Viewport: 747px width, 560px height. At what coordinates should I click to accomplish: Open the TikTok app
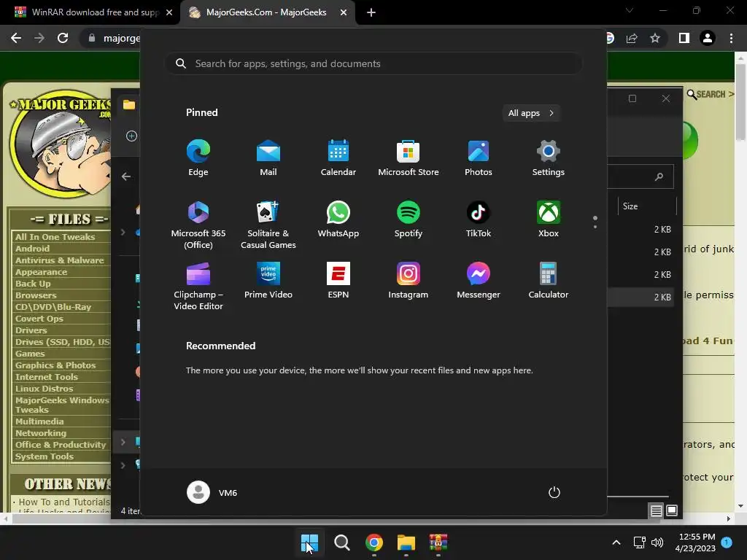point(479,219)
